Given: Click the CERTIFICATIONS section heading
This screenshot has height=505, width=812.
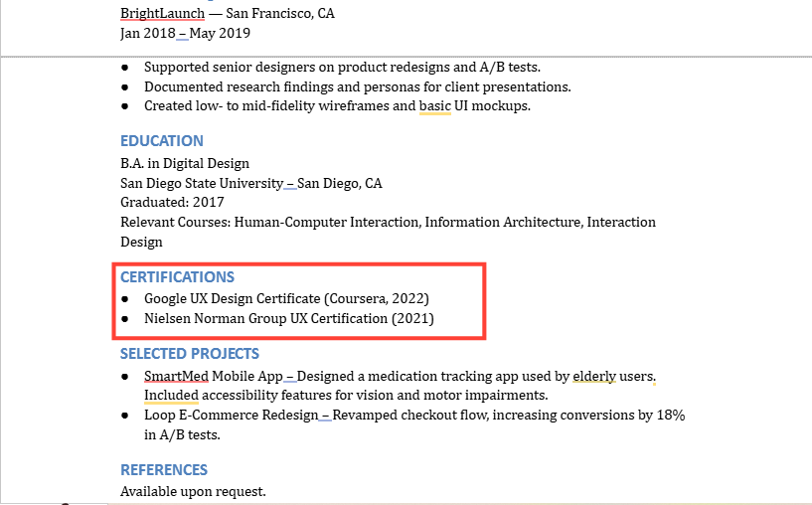Looking at the screenshot, I should point(177,277).
